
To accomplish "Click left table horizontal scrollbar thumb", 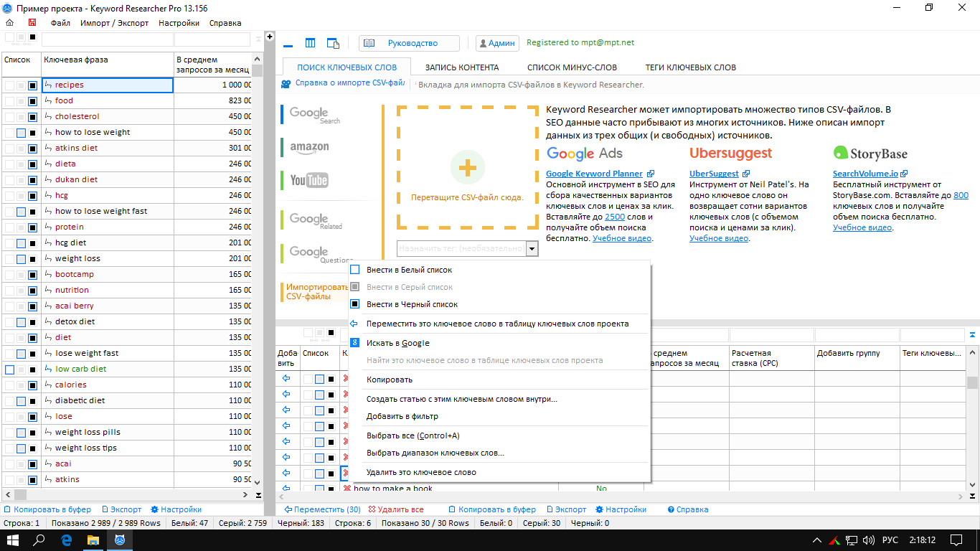I will (x=21, y=495).
